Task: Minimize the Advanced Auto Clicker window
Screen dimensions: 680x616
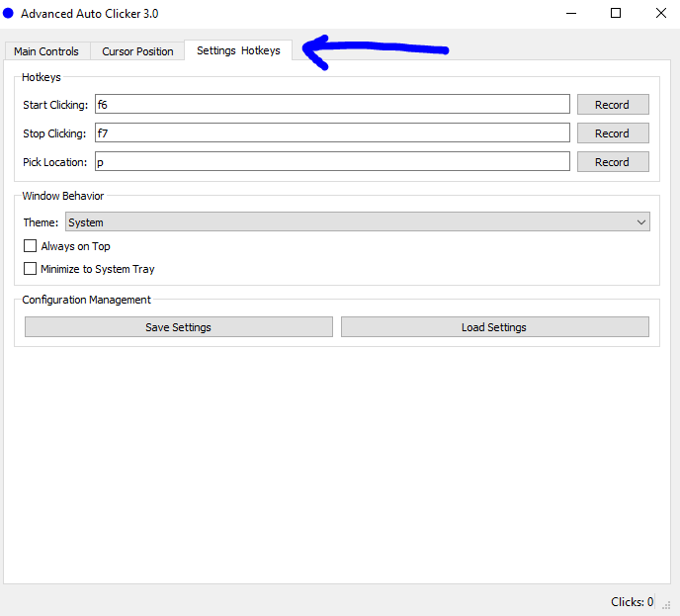Action: 571,14
